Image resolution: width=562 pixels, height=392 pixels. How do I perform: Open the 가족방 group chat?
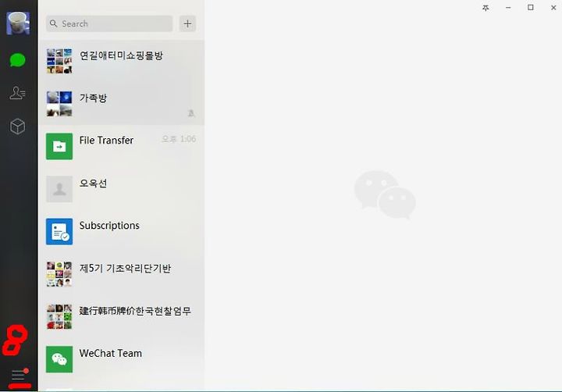pyautogui.click(x=121, y=104)
